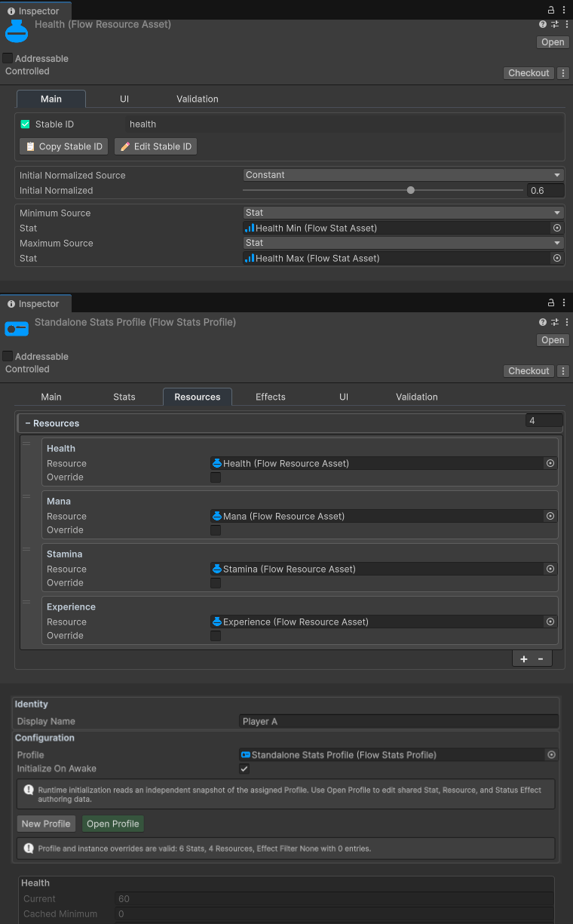Enable Override for the Experience resource

point(216,636)
